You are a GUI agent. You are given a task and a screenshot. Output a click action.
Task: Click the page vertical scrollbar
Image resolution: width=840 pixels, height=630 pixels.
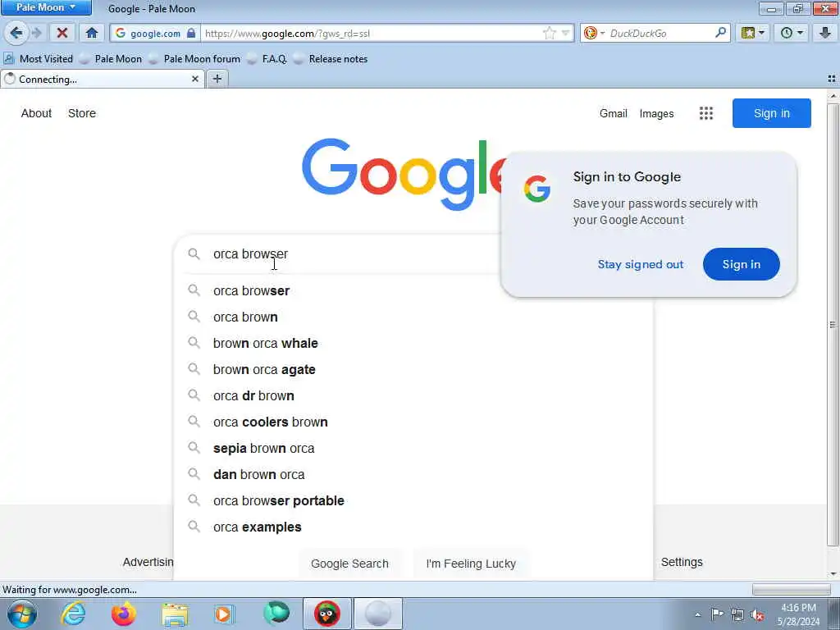pos(833,325)
